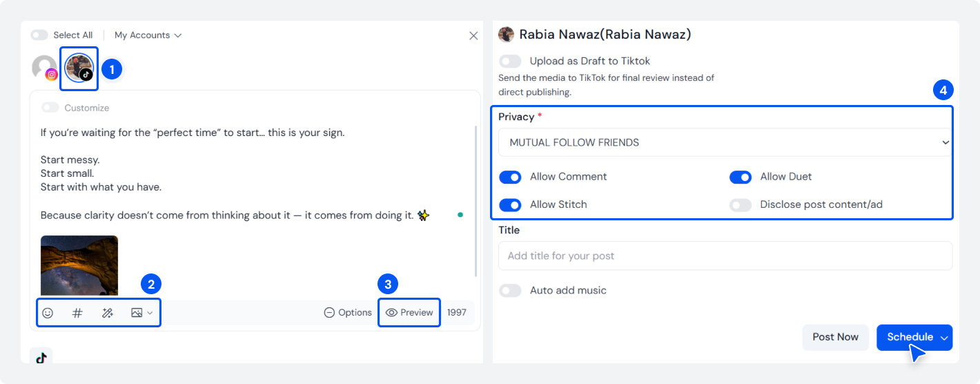The height and width of the screenshot is (384, 980).
Task: Click the image upload media icon
Action: coord(137,313)
